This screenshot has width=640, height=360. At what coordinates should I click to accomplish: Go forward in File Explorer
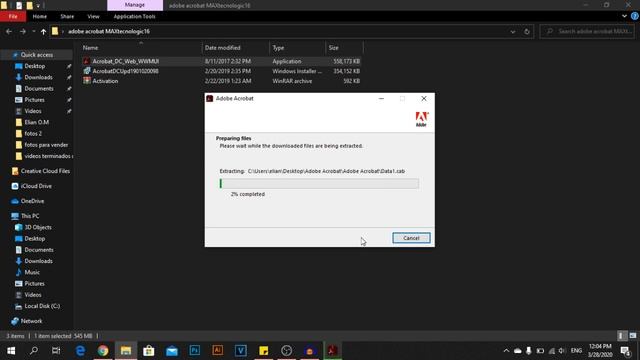pos(23,31)
